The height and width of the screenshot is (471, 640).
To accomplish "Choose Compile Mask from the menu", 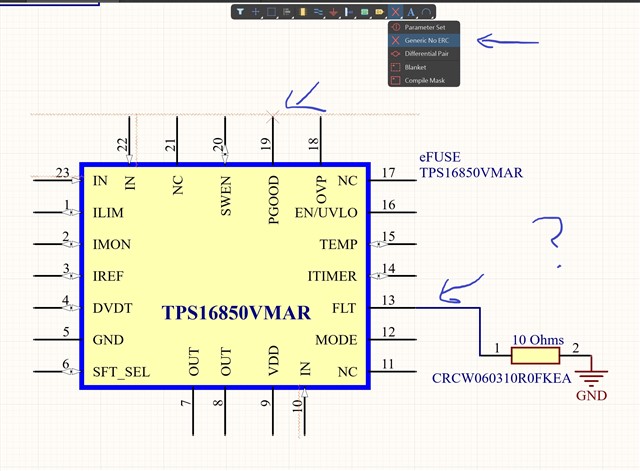I will (424, 80).
